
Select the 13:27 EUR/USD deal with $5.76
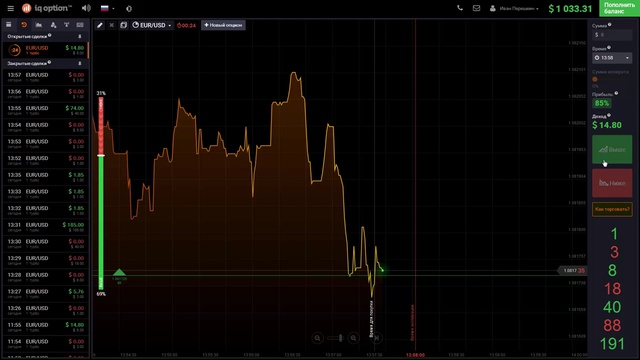45,293
